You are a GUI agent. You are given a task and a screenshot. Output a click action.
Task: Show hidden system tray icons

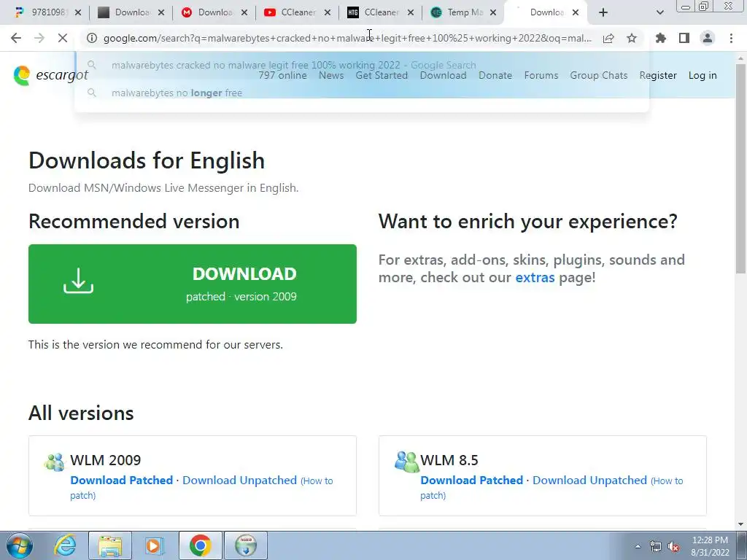point(638,547)
